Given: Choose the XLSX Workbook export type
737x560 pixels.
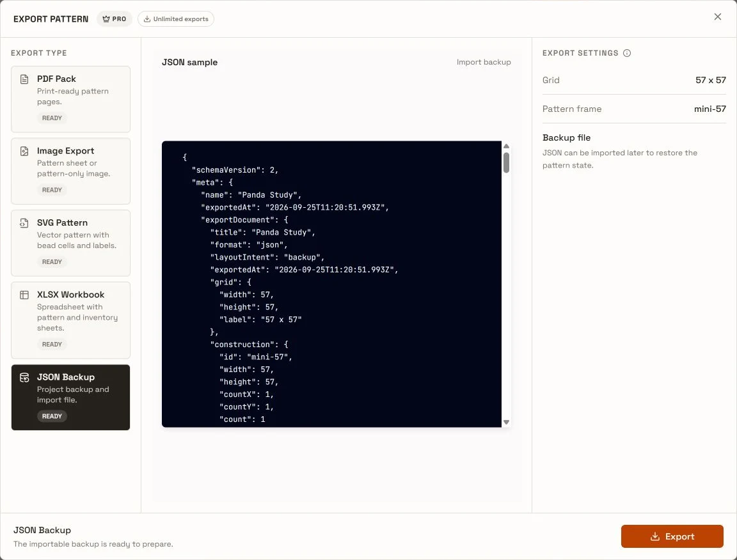Looking at the screenshot, I should point(70,320).
